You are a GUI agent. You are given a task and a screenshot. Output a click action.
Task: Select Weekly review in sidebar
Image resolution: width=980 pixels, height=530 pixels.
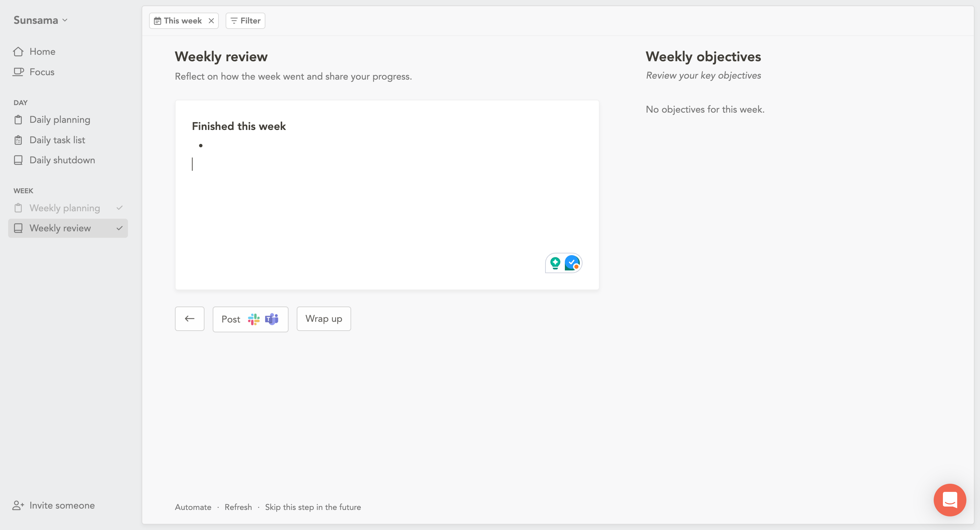click(x=68, y=228)
